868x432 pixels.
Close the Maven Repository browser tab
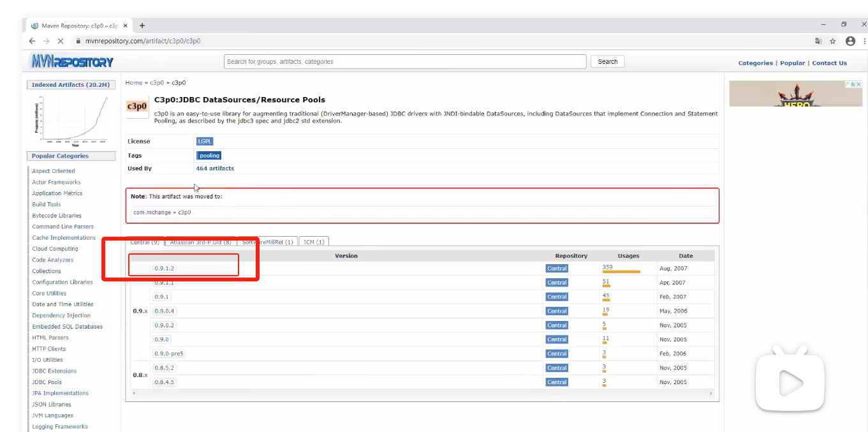[126, 26]
